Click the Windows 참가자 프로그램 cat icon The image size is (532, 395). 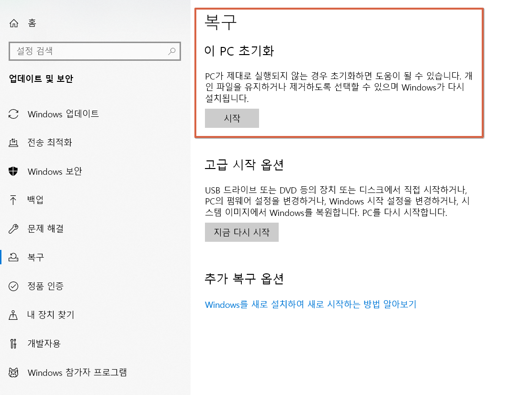(13, 372)
